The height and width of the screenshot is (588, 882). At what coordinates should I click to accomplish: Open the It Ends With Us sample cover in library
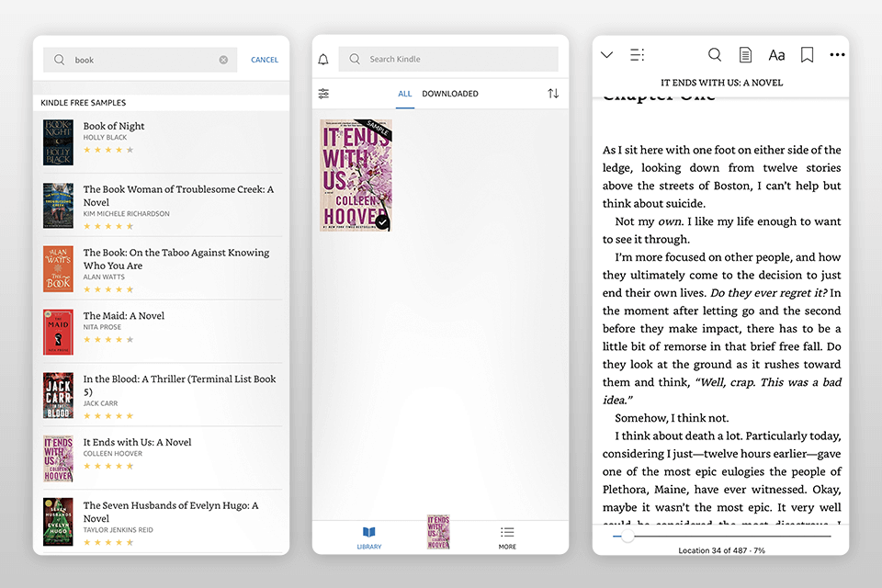coord(356,175)
